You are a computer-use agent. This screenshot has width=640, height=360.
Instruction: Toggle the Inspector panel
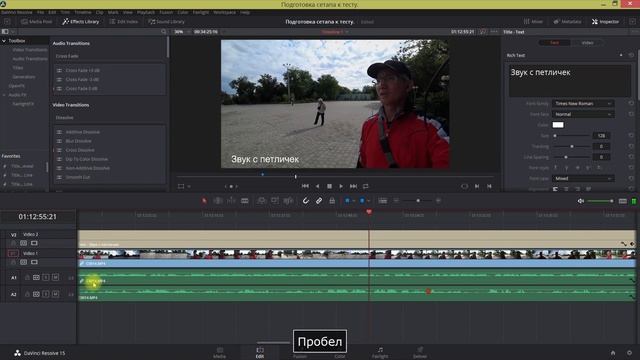click(x=605, y=22)
